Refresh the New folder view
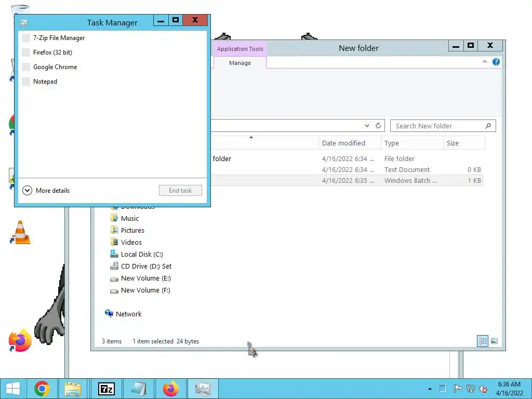Screen dimensions: 532x399 click(x=378, y=126)
